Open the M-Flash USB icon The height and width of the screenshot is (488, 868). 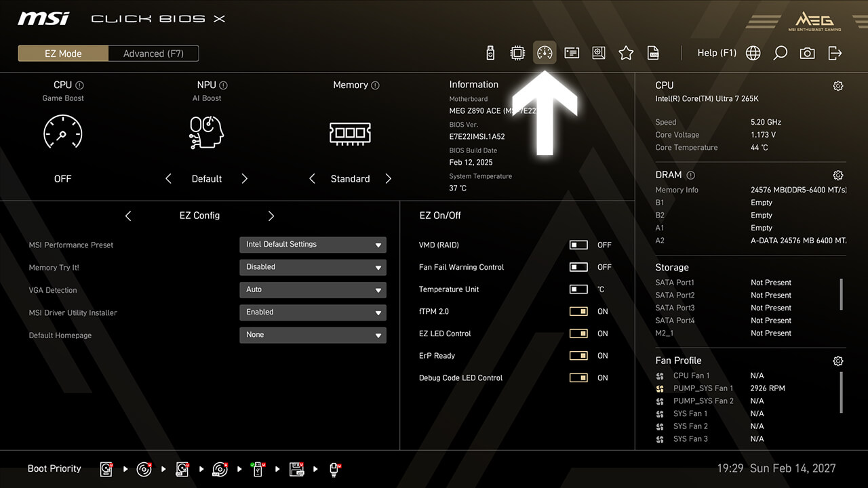click(x=491, y=53)
